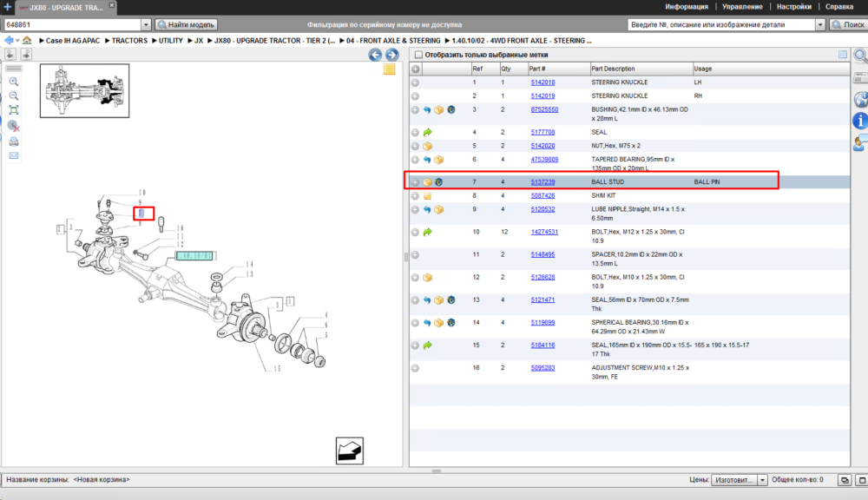The width and height of the screenshot is (868, 500).
Task: Go to next illustration with blue right arrow
Action: coord(392,55)
